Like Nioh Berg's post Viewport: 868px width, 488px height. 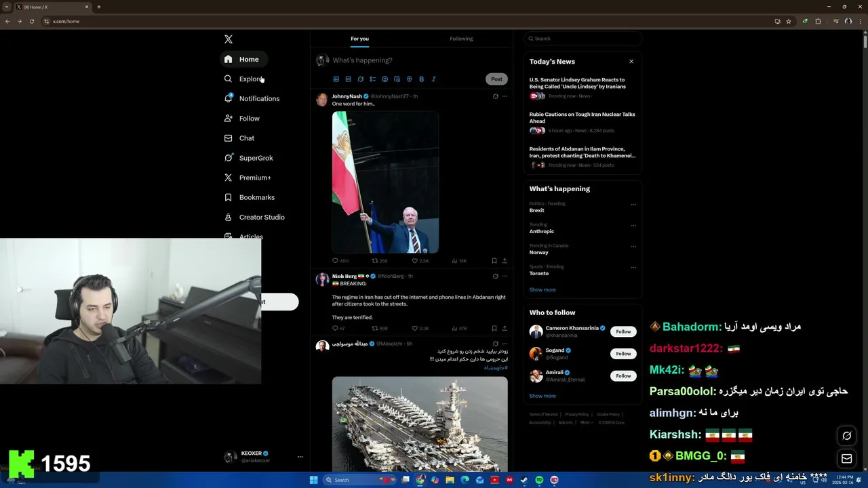click(x=420, y=328)
